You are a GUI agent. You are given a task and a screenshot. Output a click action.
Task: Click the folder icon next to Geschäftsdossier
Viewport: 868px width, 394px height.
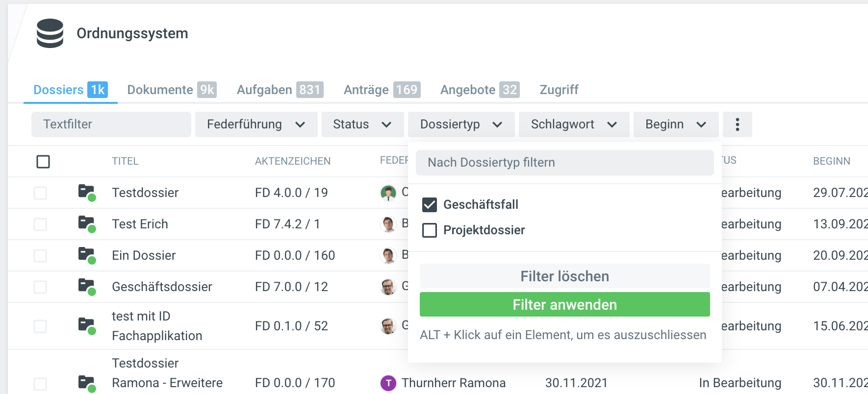pos(86,286)
